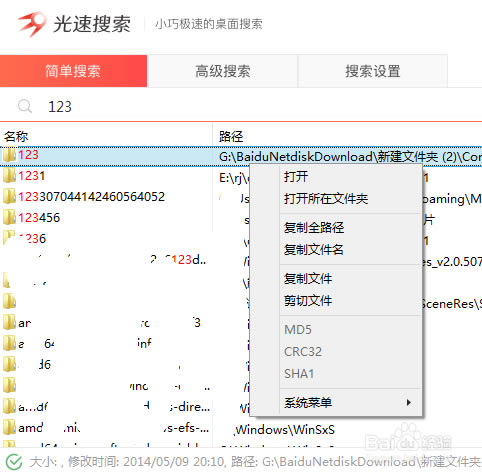Select the result row 123307044142460564052
This screenshot has height=476, width=482.
click(91, 197)
